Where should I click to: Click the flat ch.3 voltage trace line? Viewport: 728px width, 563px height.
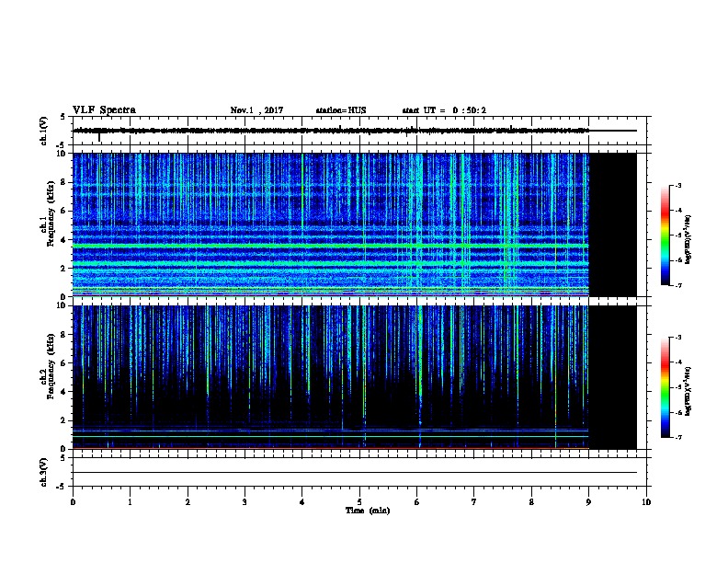coord(355,473)
